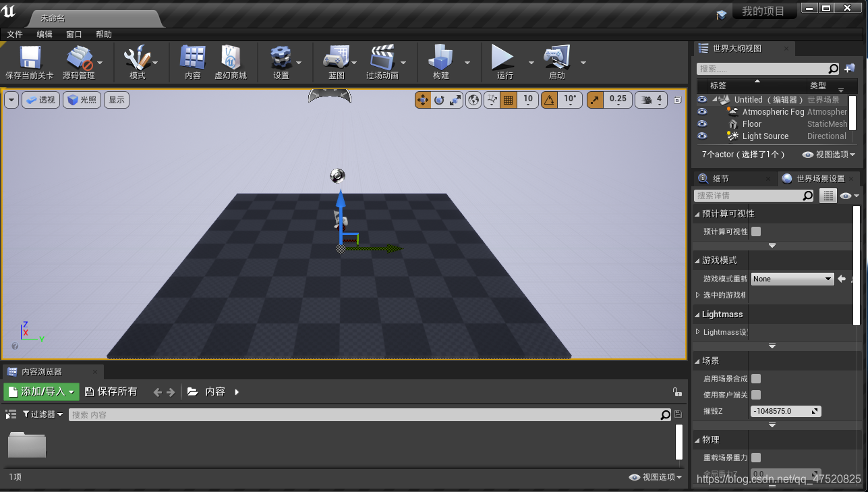Click green Add/Import (添加/导入) button

(x=42, y=391)
